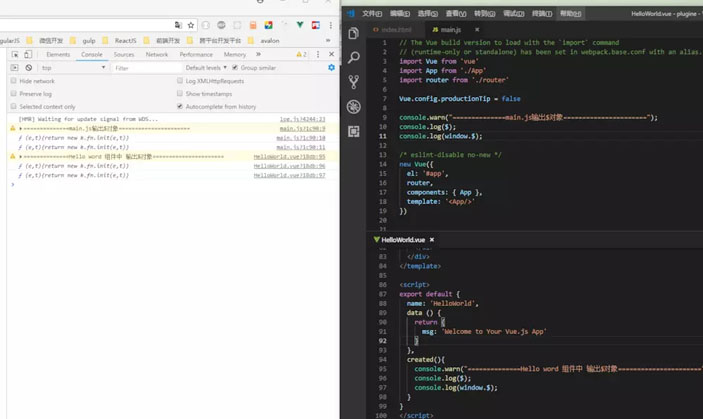This screenshot has width=703, height=419.
Task: Enable the Hide network checkbox
Action: 14,81
